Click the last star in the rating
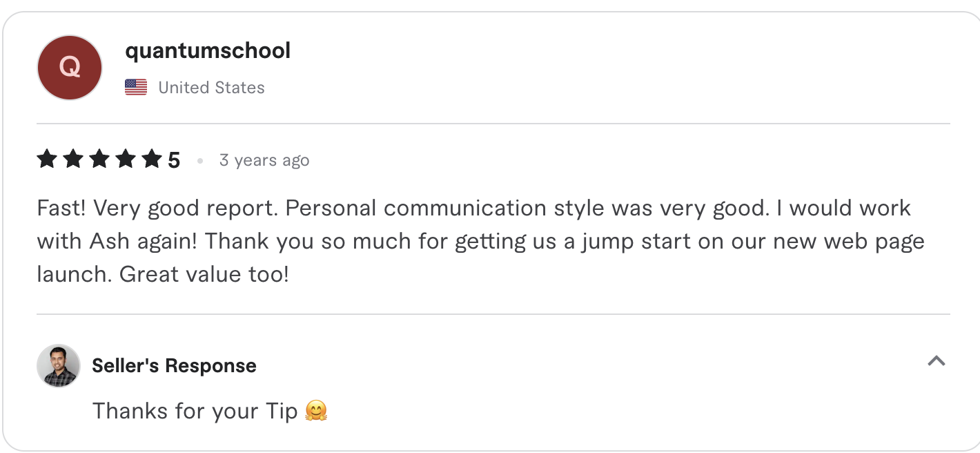This screenshot has height=453, width=980. point(152,159)
